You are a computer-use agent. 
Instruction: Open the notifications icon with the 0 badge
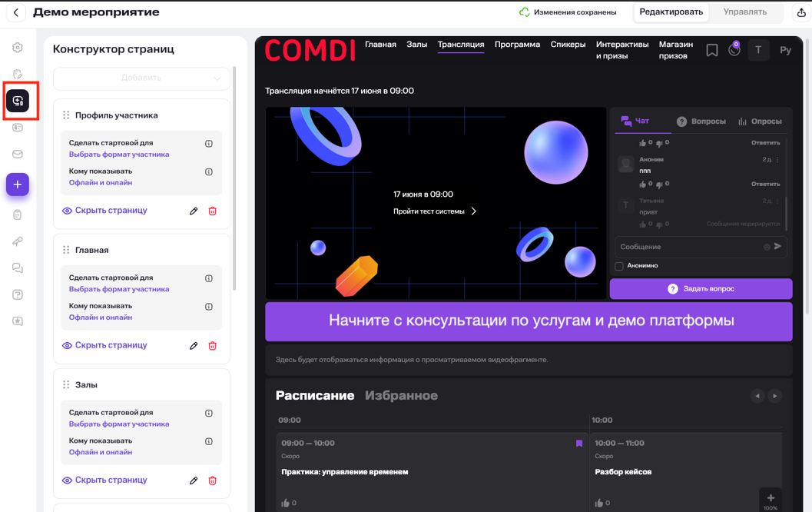click(x=734, y=50)
